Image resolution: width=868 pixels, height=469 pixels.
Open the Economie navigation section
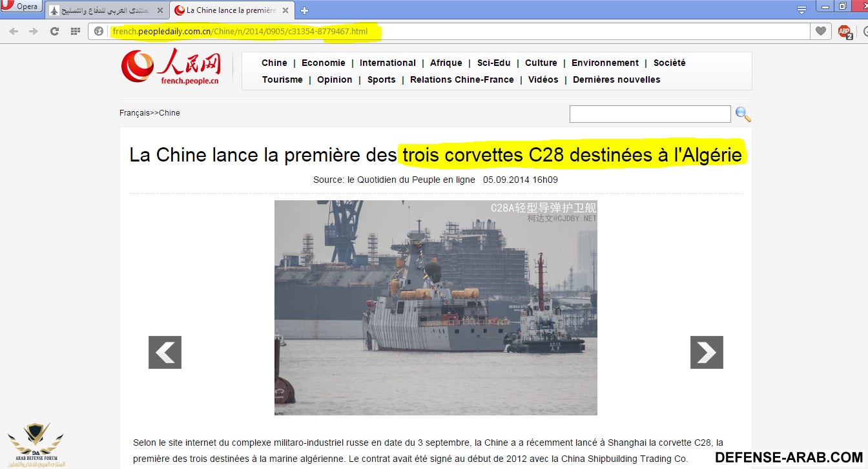tap(323, 63)
